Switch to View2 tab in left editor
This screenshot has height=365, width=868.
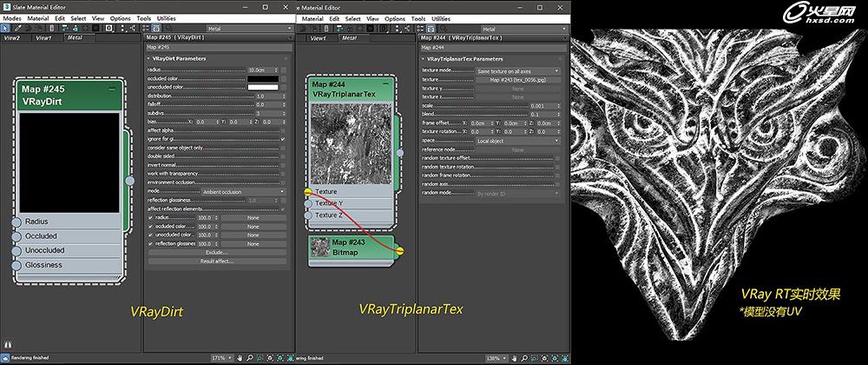11,37
